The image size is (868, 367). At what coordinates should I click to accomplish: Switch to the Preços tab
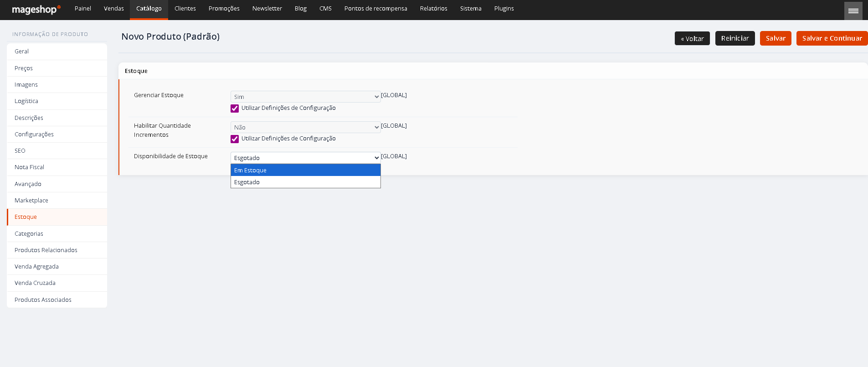point(57,68)
